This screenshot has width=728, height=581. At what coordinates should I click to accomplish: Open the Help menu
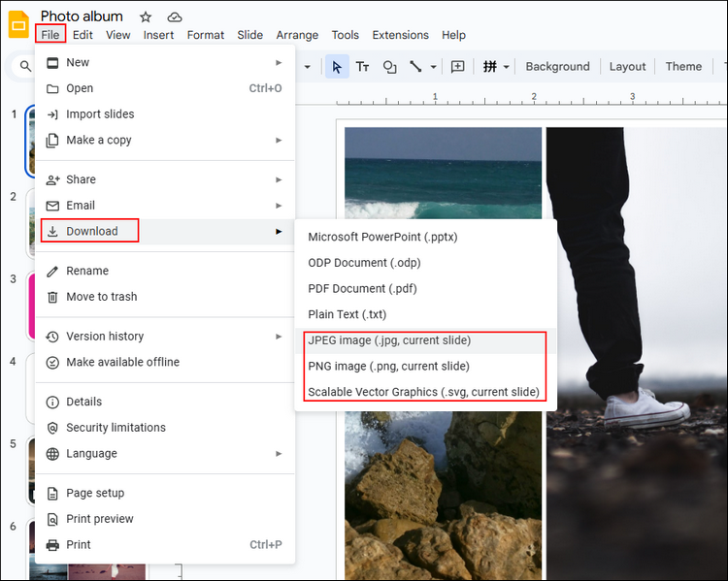[453, 35]
